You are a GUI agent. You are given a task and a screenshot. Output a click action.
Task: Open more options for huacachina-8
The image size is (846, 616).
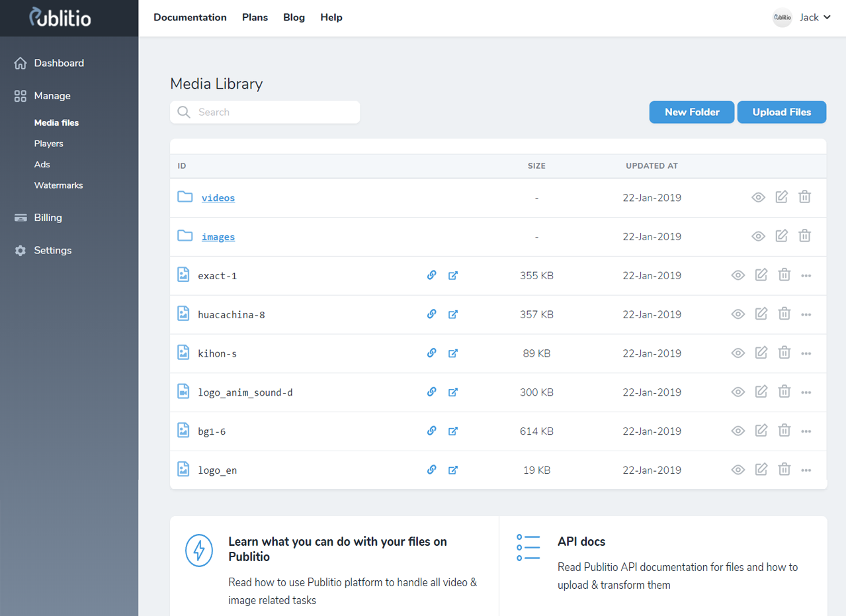click(806, 314)
